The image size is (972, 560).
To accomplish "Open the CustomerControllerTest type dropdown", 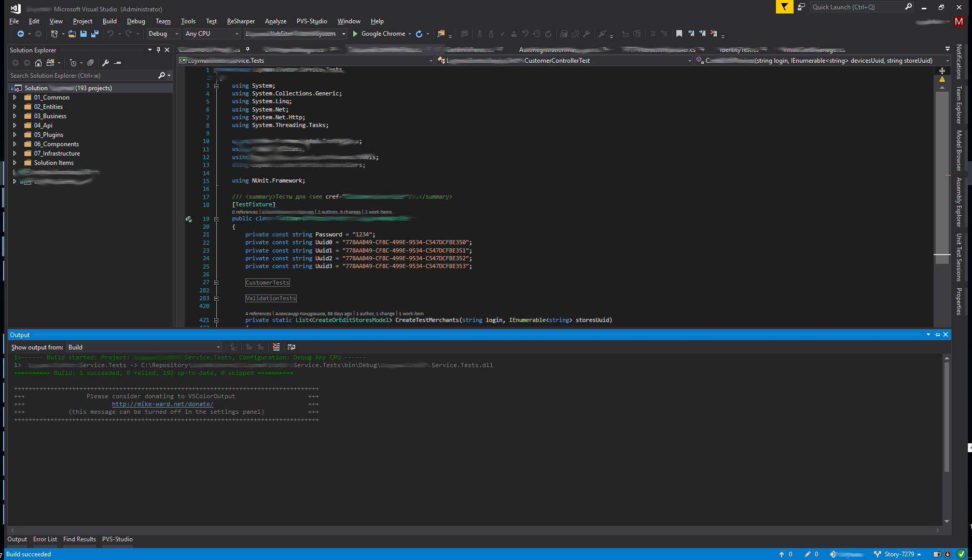I will pyautogui.click(x=565, y=61).
